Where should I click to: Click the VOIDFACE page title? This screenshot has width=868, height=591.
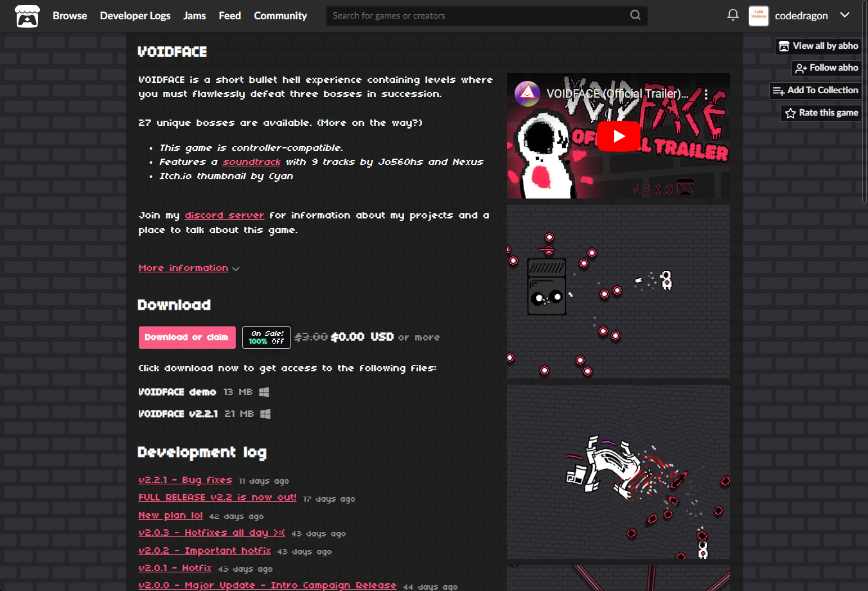click(172, 52)
